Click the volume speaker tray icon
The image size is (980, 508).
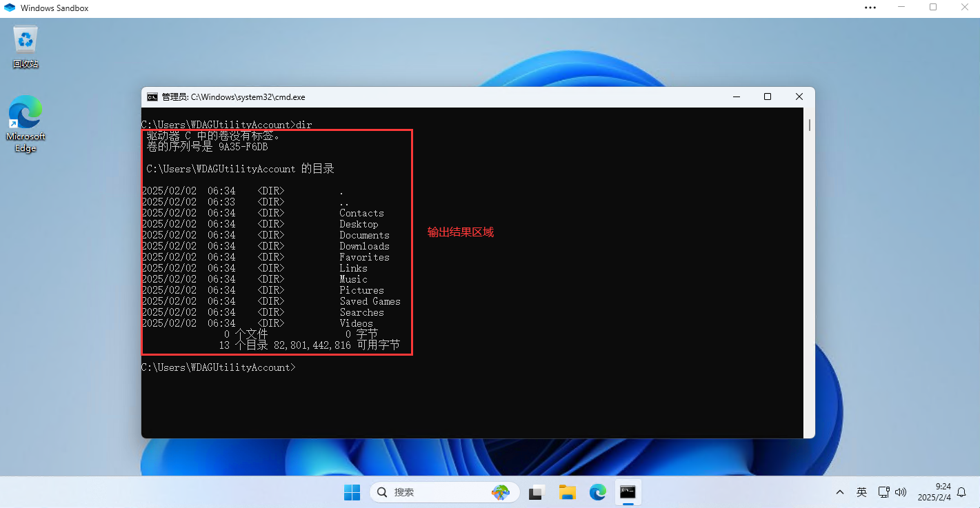(900, 492)
